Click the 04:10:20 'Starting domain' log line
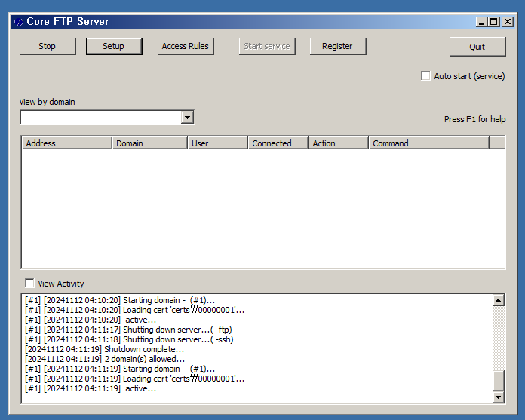This screenshot has height=420, width=525. point(120,300)
